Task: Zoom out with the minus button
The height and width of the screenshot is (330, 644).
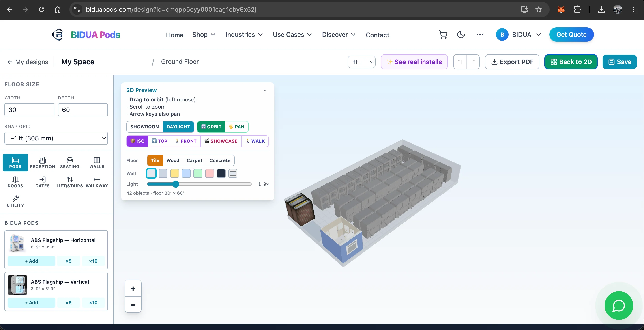Action: pyautogui.click(x=133, y=305)
